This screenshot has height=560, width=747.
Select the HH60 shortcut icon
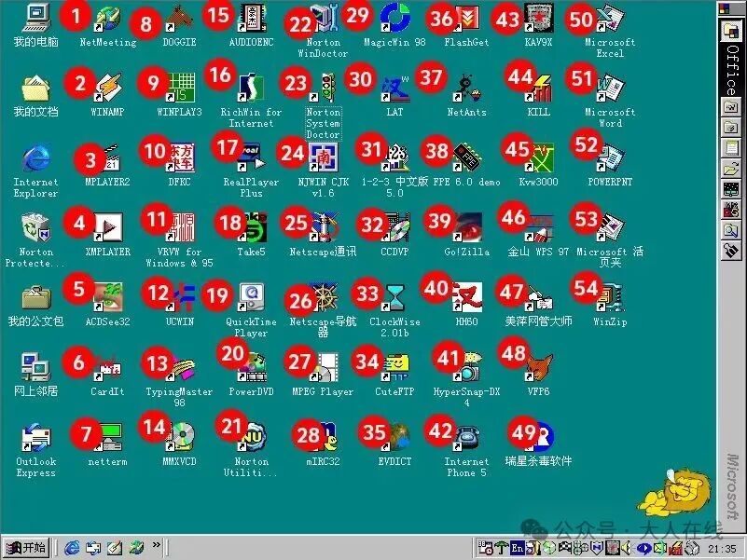467,298
